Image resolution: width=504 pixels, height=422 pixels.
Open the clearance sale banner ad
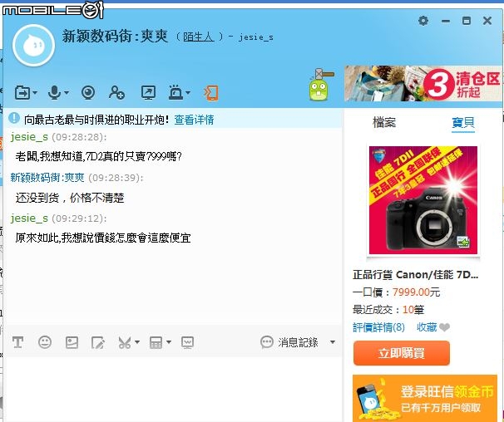(x=423, y=84)
